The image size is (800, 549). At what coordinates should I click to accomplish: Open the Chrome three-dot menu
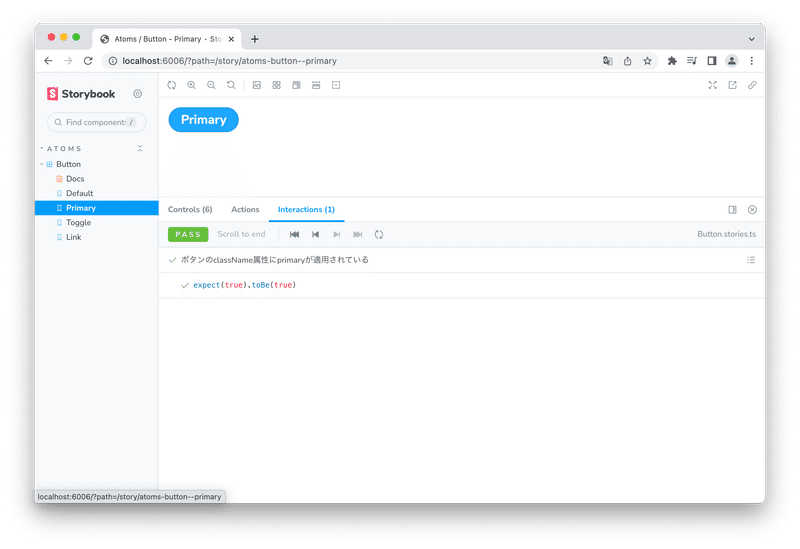(752, 61)
